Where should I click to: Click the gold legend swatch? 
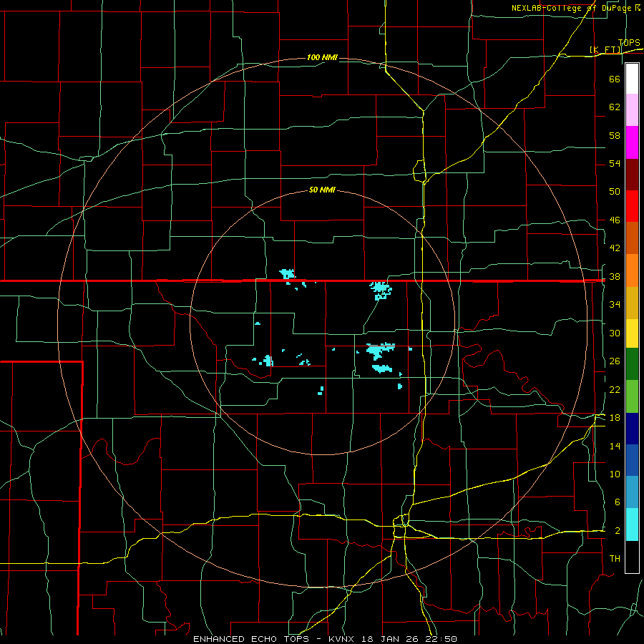pyautogui.click(x=632, y=303)
